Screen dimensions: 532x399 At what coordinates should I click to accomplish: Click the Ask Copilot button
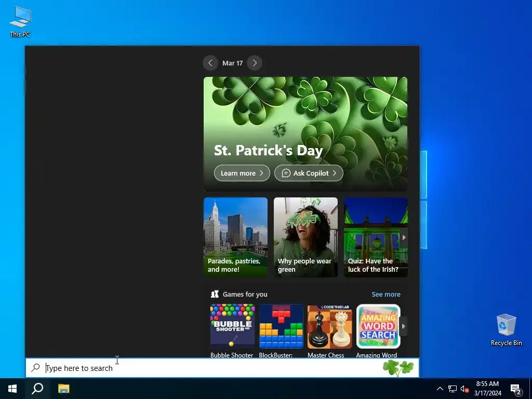click(x=309, y=173)
